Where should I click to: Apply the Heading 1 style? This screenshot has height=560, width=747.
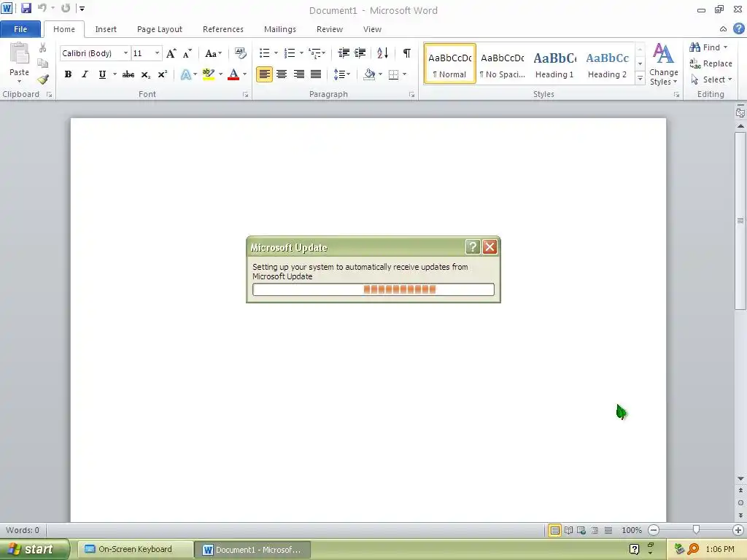click(554, 64)
